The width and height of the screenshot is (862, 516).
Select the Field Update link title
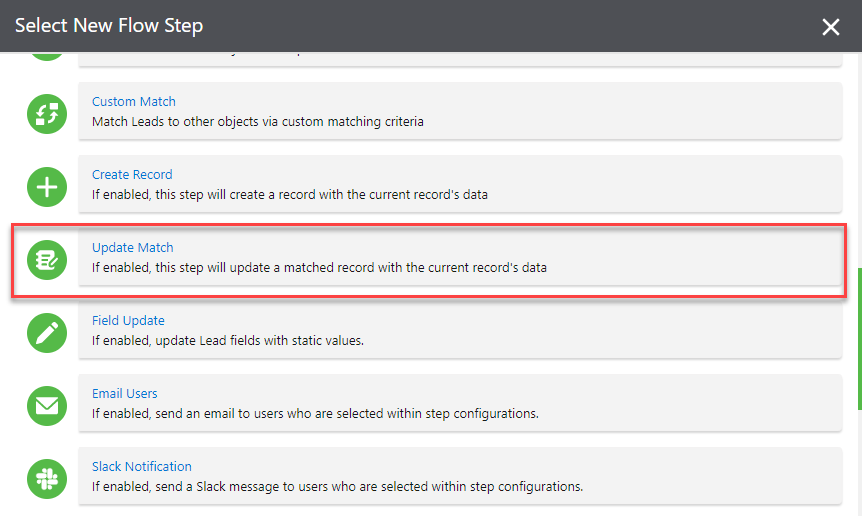tap(128, 321)
